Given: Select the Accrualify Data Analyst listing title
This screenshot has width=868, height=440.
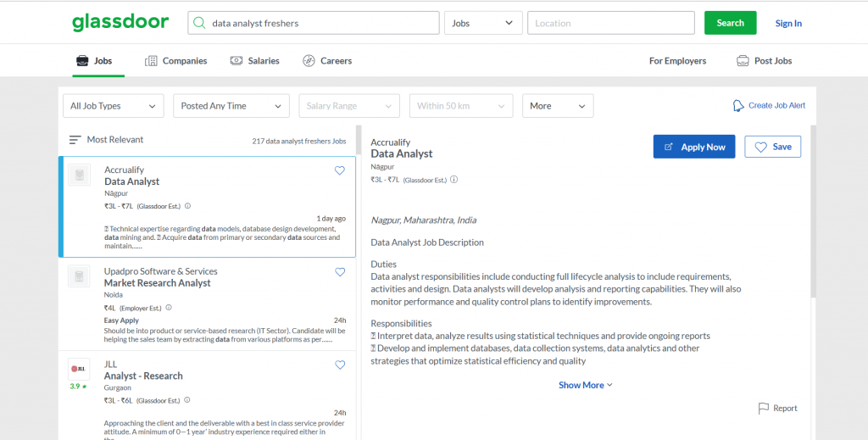Looking at the screenshot, I should (131, 181).
